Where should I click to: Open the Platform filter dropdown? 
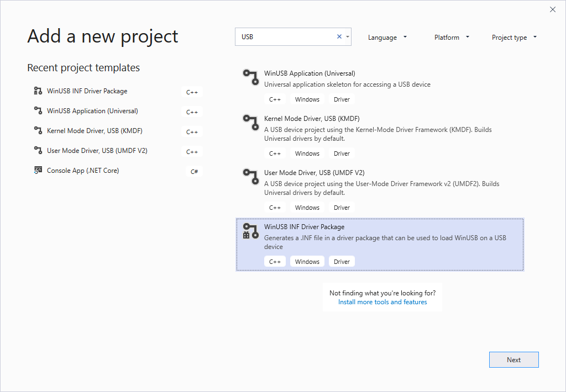[452, 38]
